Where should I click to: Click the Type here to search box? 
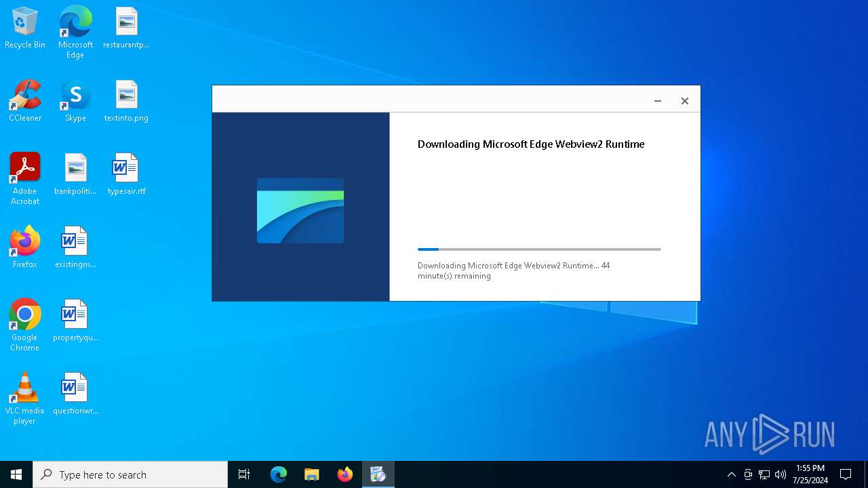tap(130, 474)
